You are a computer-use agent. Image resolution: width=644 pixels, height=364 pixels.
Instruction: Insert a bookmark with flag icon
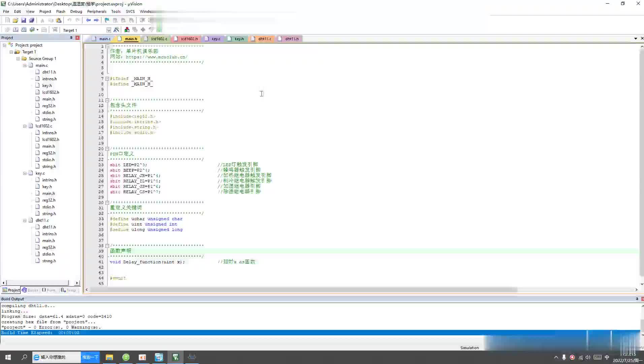107,20
